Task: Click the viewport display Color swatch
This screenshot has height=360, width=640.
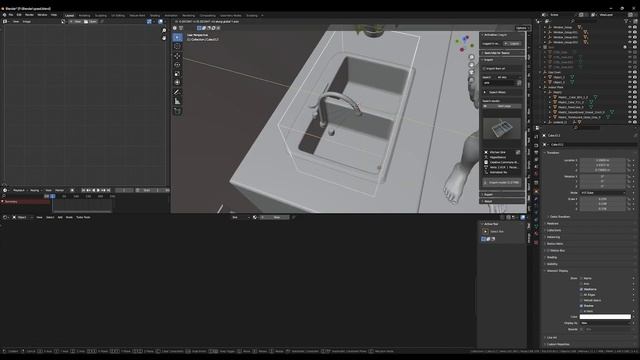Action: (x=605, y=317)
